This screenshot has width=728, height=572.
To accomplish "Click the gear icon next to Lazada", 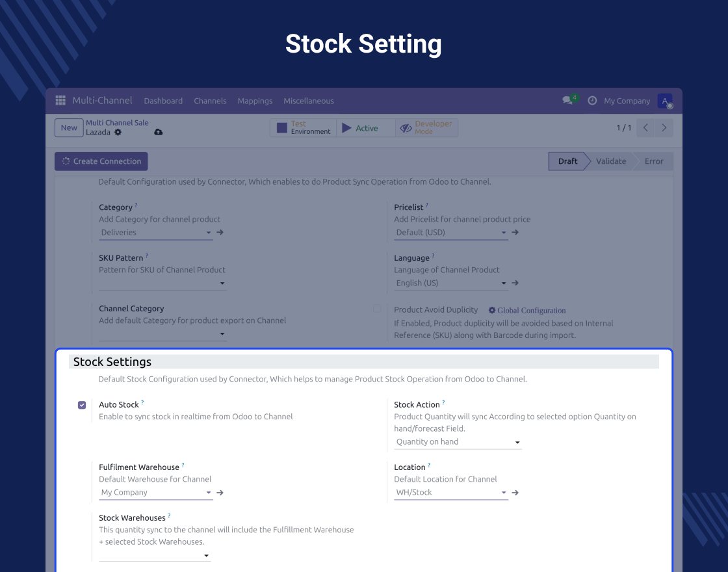I will tap(118, 133).
